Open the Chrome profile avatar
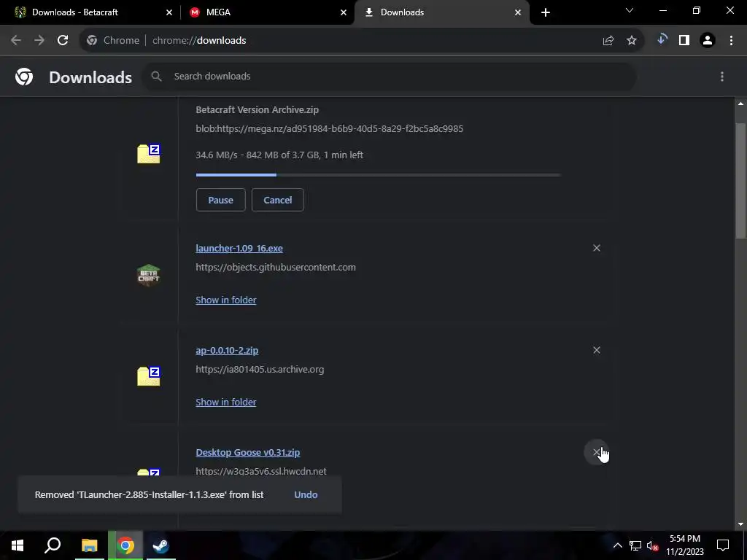The image size is (747, 560). pos(708,41)
